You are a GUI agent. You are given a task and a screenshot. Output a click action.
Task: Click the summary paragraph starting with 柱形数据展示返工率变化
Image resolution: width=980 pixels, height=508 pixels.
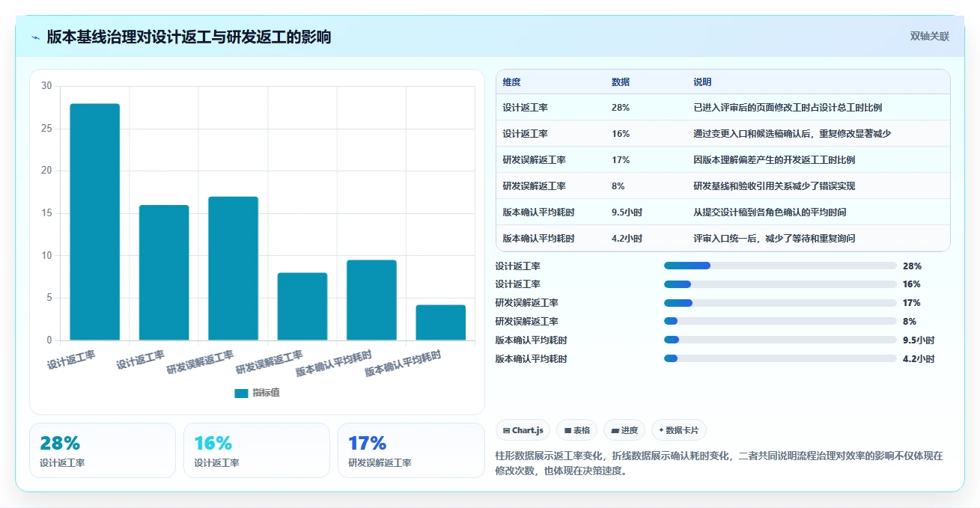719,463
